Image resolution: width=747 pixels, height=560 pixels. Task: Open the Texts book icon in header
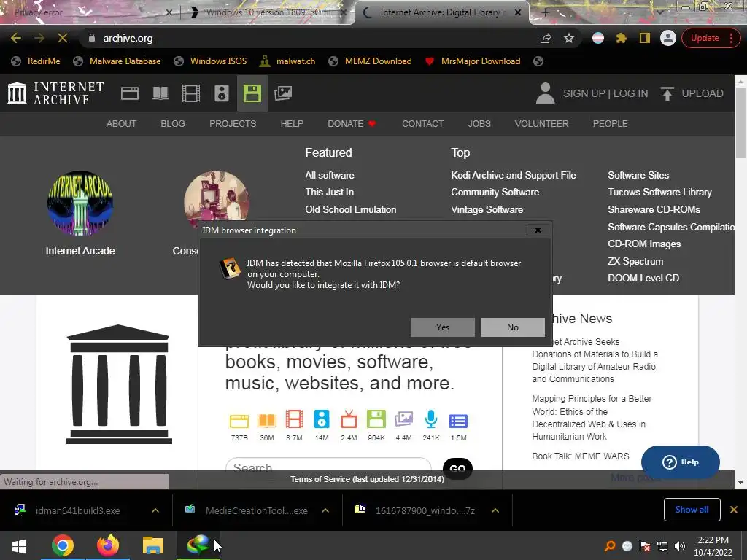[160, 93]
